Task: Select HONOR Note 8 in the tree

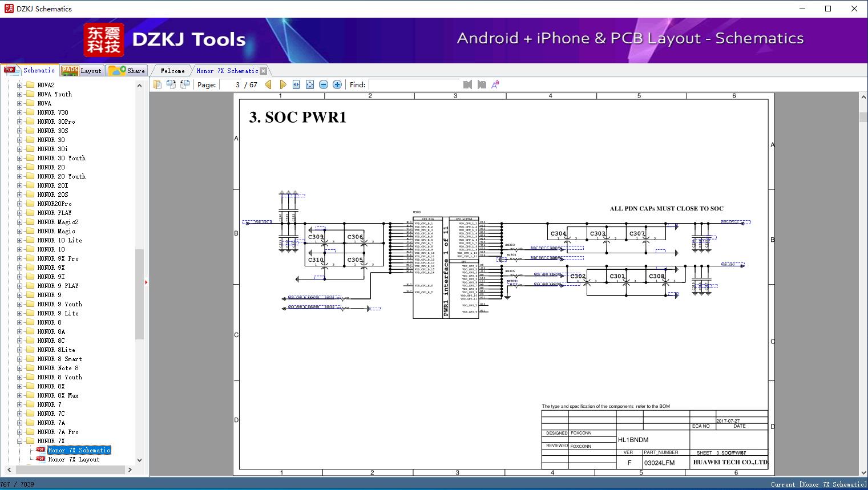Action: (x=58, y=368)
